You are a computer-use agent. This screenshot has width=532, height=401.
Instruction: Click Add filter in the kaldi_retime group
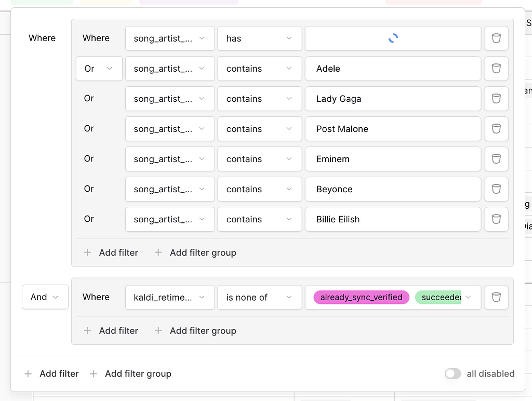coord(118,330)
